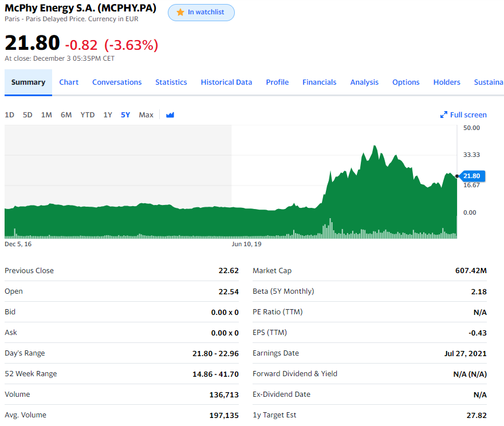Click the Ask value 0.00 x 0
504x426 pixels.
tap(225, 333)
